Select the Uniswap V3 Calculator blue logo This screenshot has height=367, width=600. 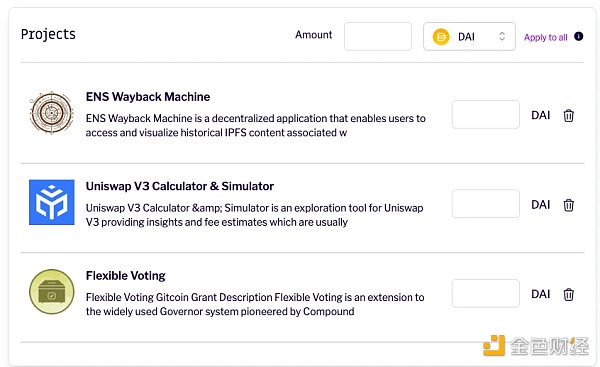pos(52,202)
